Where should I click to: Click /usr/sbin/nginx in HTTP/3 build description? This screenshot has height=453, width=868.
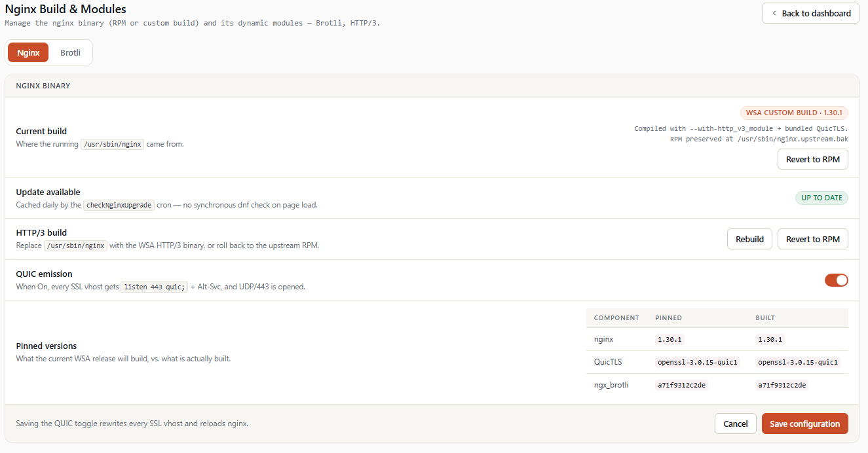pos(75,245)
